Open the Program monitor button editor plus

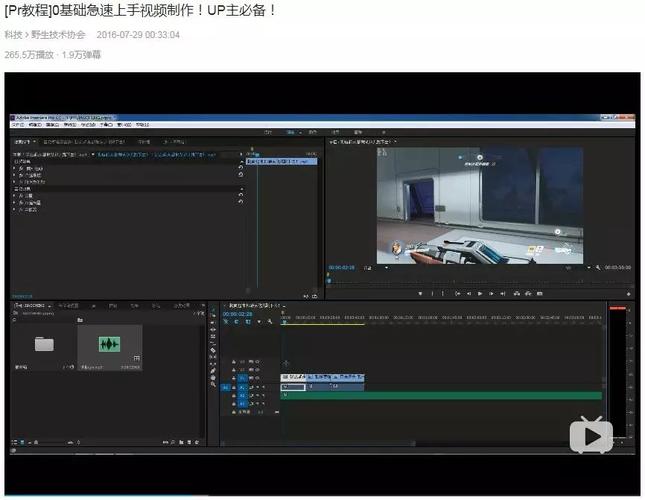pyautogui.click(x=629, y=294)
